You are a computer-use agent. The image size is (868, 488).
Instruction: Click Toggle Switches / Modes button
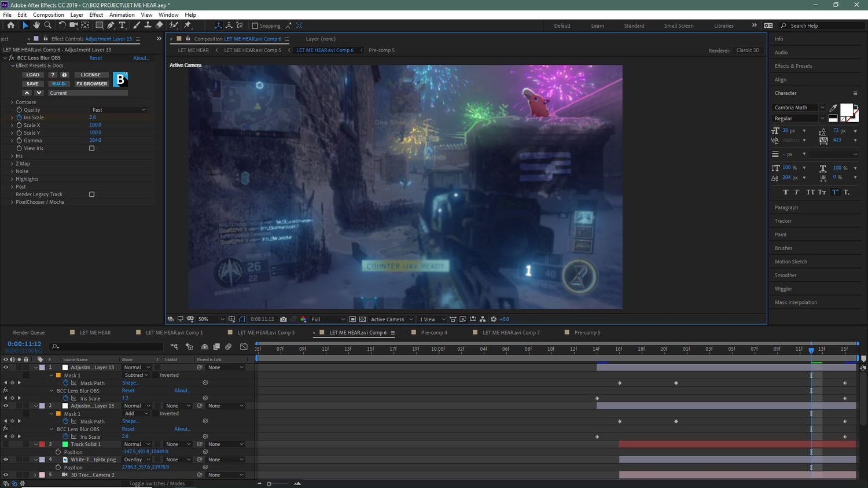tap(157, 483)
